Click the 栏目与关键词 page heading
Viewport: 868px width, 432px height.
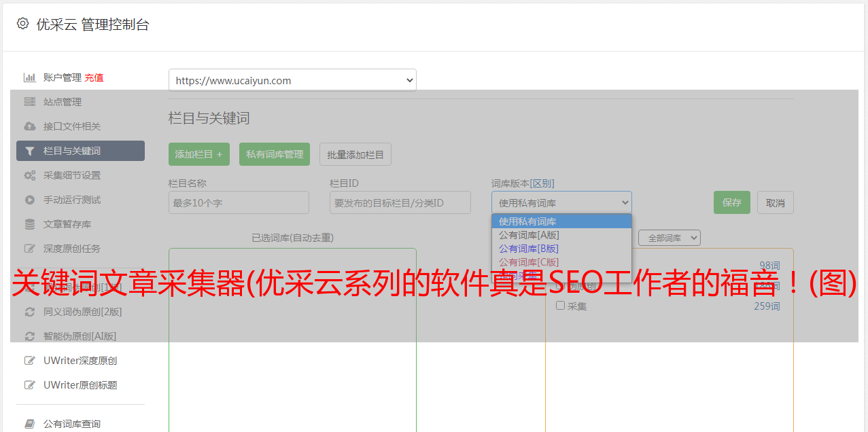[x=209, y=118]
